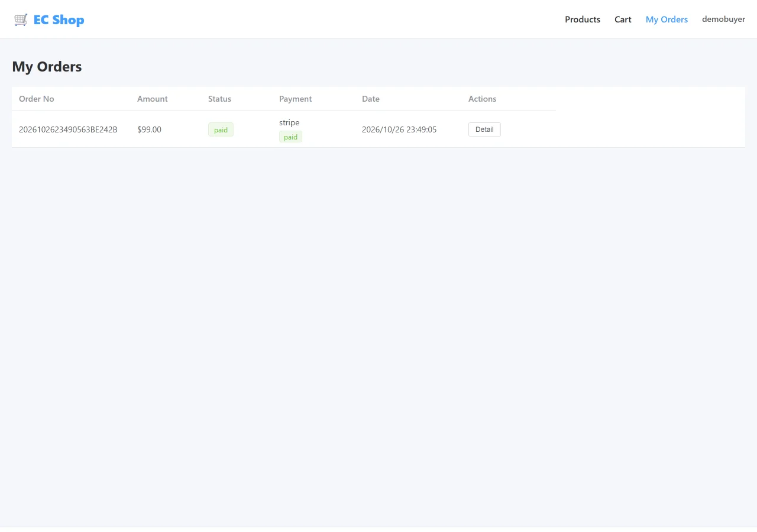Click the Actions column header
The height and width of the screenshot is (532, 757).
(x=482, y=99)
